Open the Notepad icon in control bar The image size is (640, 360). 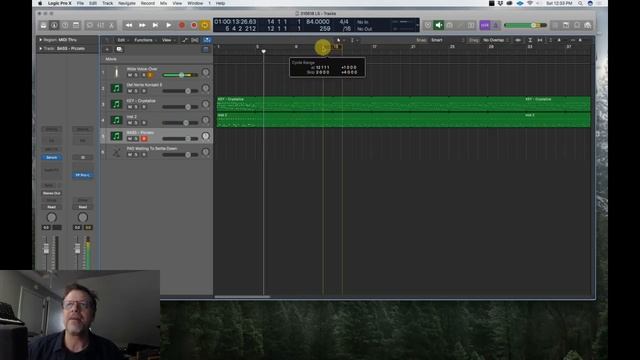(x=566, y=25)
